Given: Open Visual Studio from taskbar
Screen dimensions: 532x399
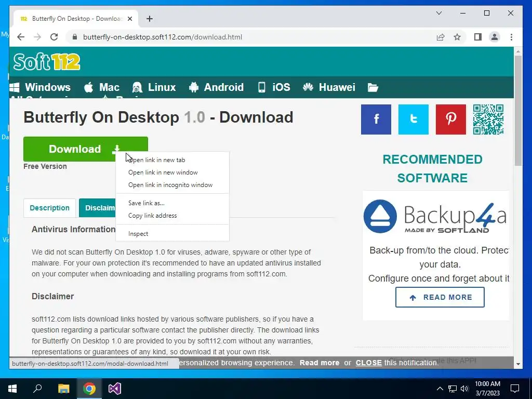Looking at the screenshot, I should [x=115, y=389].
